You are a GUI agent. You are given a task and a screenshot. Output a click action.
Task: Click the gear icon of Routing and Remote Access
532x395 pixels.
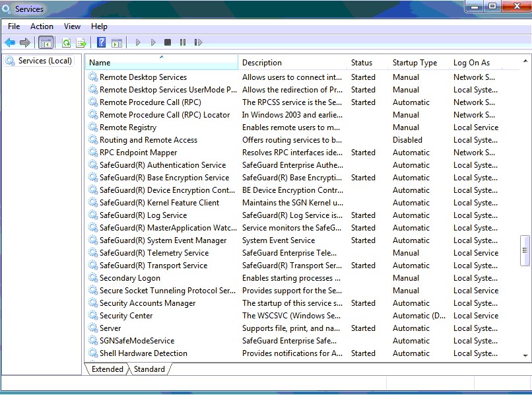[x=93, y=140]
